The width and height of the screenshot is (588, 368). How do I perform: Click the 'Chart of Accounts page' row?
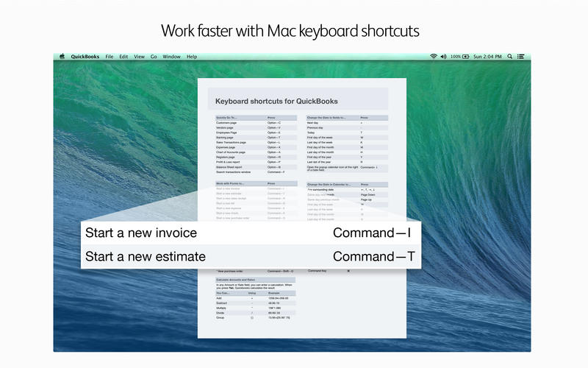(x=256, y=152)
